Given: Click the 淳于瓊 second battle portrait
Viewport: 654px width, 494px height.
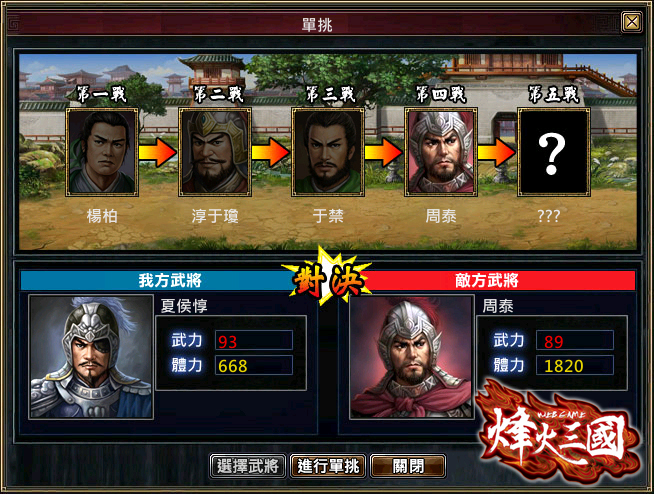Looking at the screenshot, I should point(215,152).
